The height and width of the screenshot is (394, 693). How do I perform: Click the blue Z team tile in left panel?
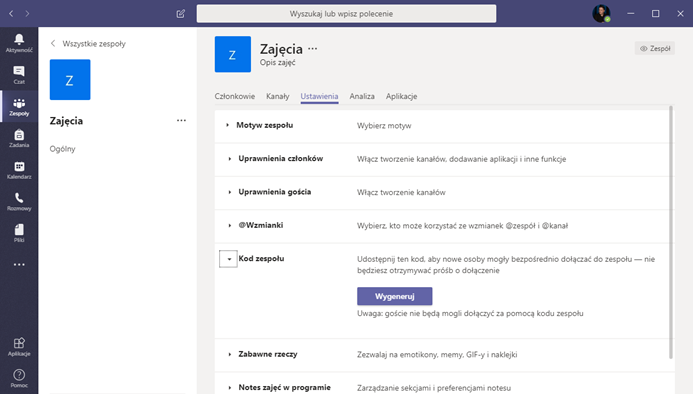(70, 80)
